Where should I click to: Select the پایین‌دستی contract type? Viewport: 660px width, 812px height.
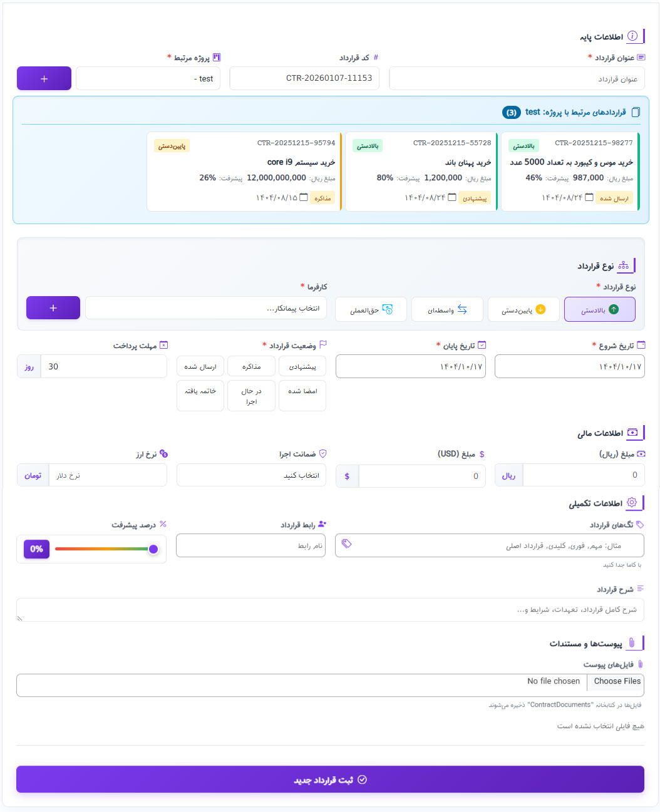click(x=523, y=309)
